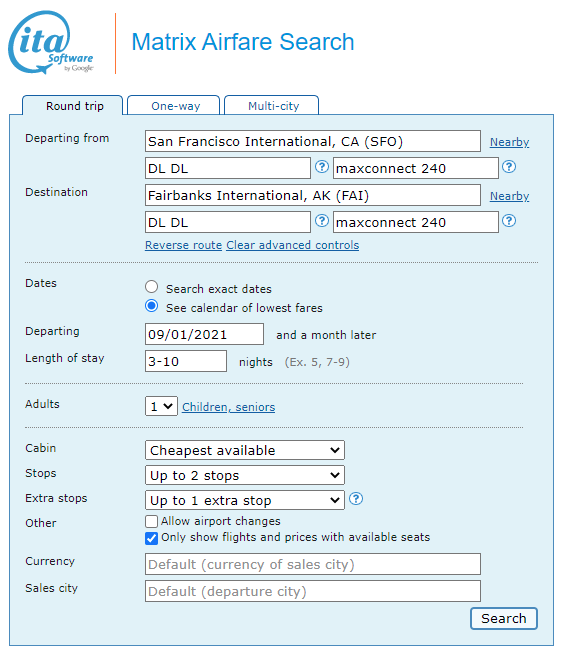Viewport: 571px width, 664px height.
Task: Open help for departure routing codes
Action: [322, 167]
